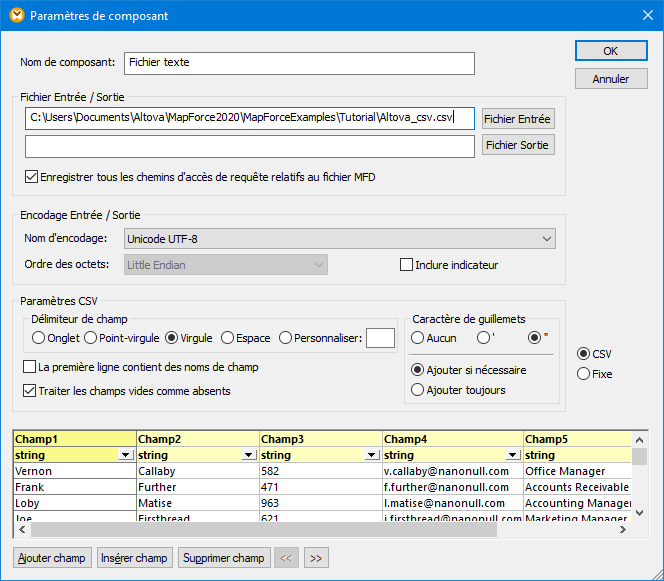Select 'Ajouter toujours' quote option
Viewport: 664px width, 581px height.
tap(418, 390)
